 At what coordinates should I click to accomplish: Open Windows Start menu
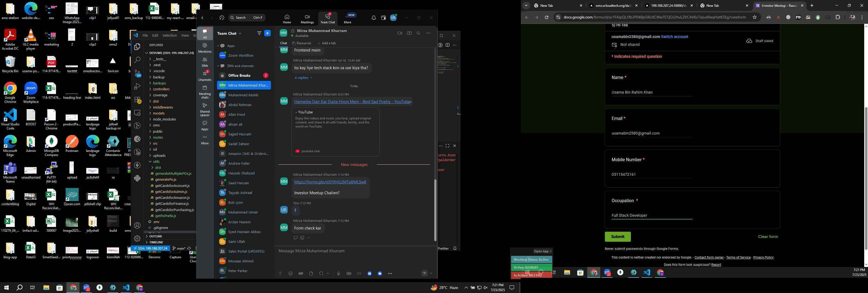(x=6, y=288)
